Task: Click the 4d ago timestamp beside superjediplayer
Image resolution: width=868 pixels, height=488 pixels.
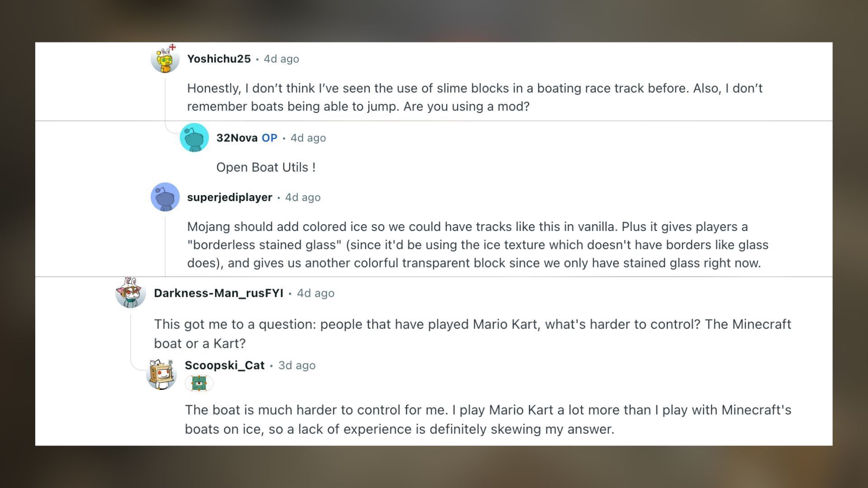Action: [x=303, y=197]
